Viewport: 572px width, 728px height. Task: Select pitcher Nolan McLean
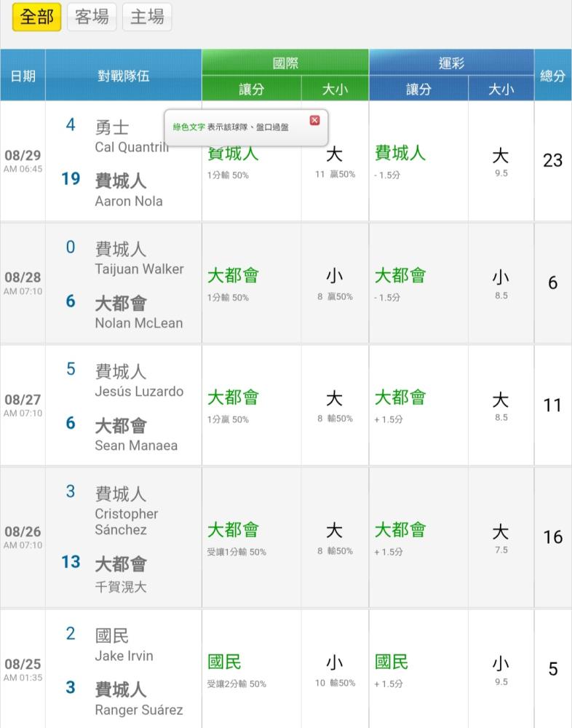[x=138, y=323]
